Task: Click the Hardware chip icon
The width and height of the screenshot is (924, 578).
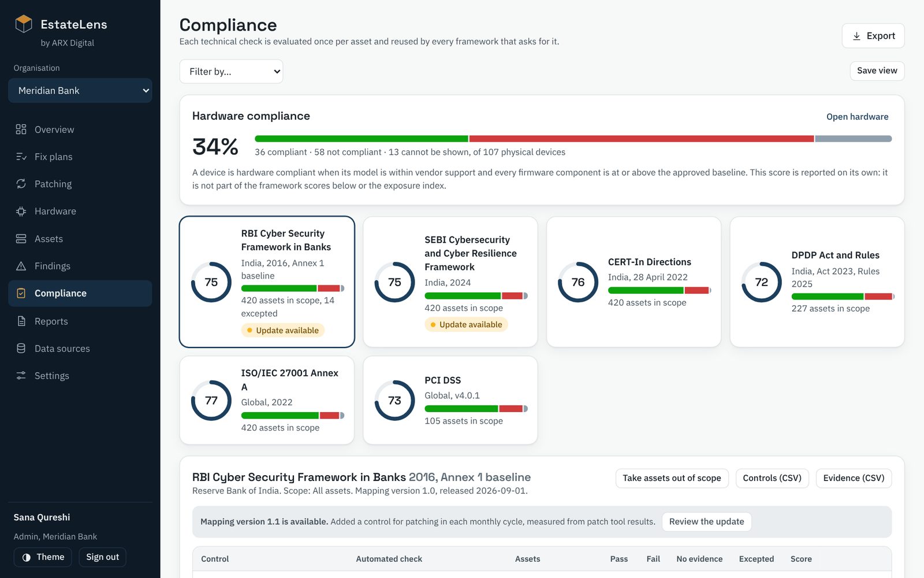Action: pyautogui.click(x=21, y=211)
